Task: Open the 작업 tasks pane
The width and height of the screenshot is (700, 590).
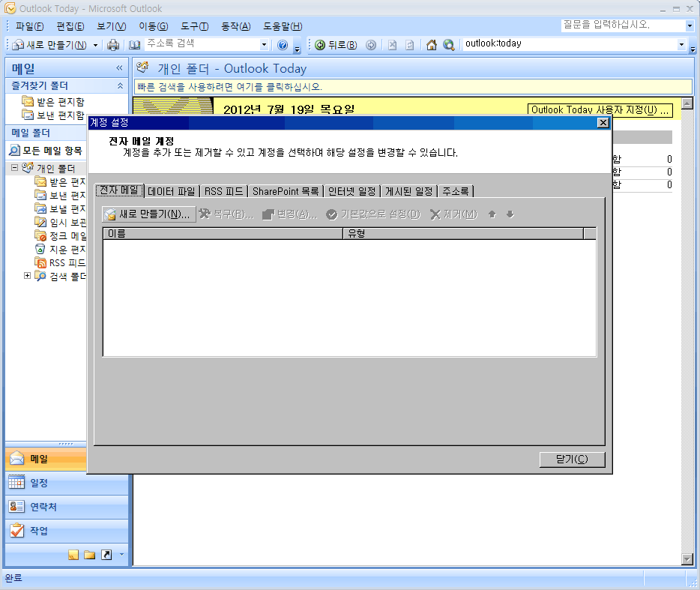Action: coord(67,531)
